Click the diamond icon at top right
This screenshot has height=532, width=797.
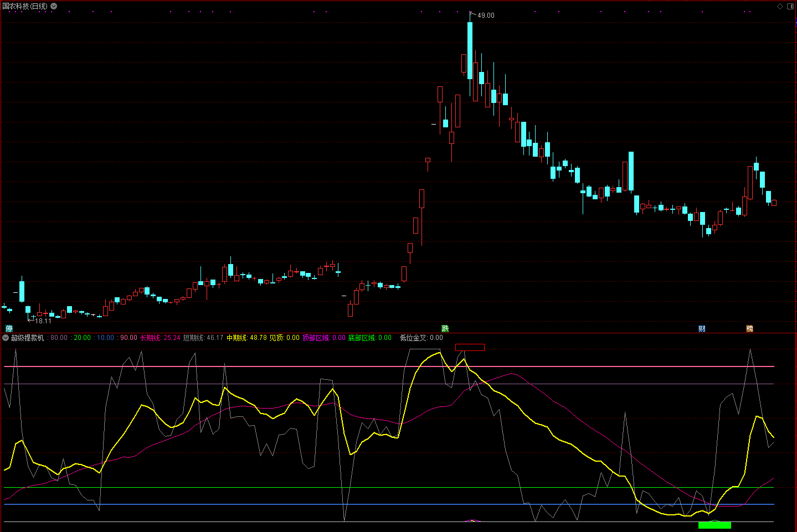coord(780,6)
